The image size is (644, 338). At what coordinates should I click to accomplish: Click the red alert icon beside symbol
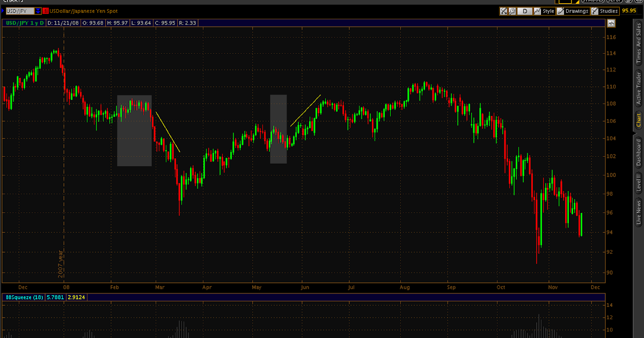(x=45, y=11)
